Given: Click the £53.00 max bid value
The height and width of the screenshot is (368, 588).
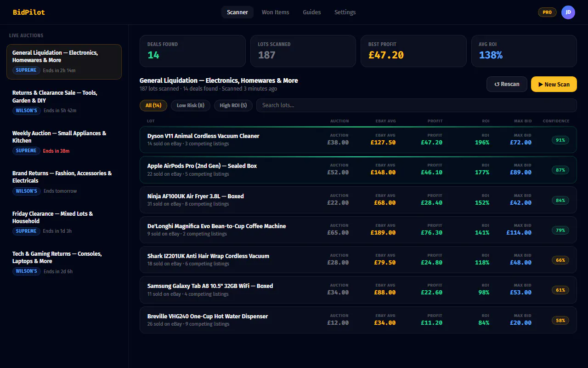Looking at the screenshot, I should 520,293.
